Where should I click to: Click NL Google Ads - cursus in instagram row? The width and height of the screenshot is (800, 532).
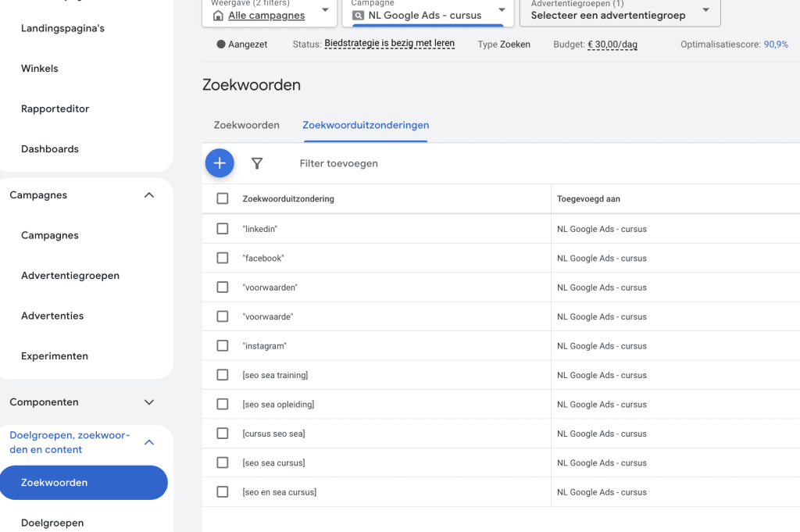click(x=602, y=346)
